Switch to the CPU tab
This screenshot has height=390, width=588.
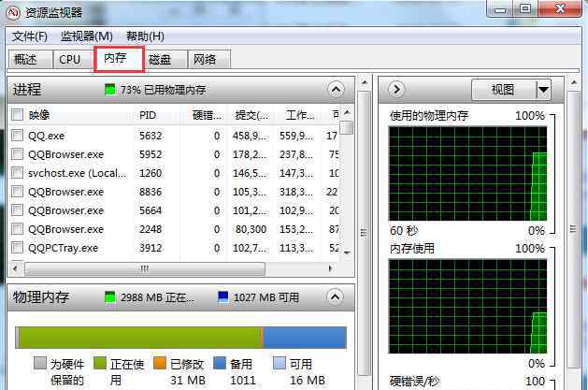[x=69, y=59]
